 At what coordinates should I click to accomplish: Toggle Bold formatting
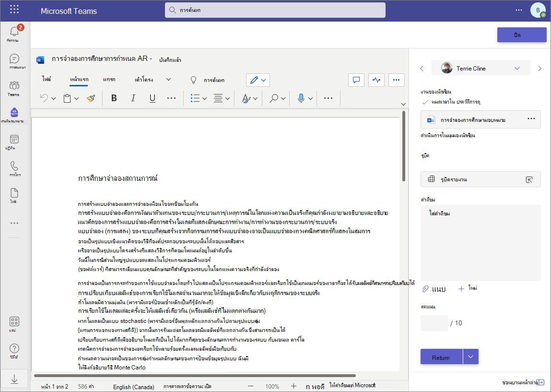click(114, 98)
